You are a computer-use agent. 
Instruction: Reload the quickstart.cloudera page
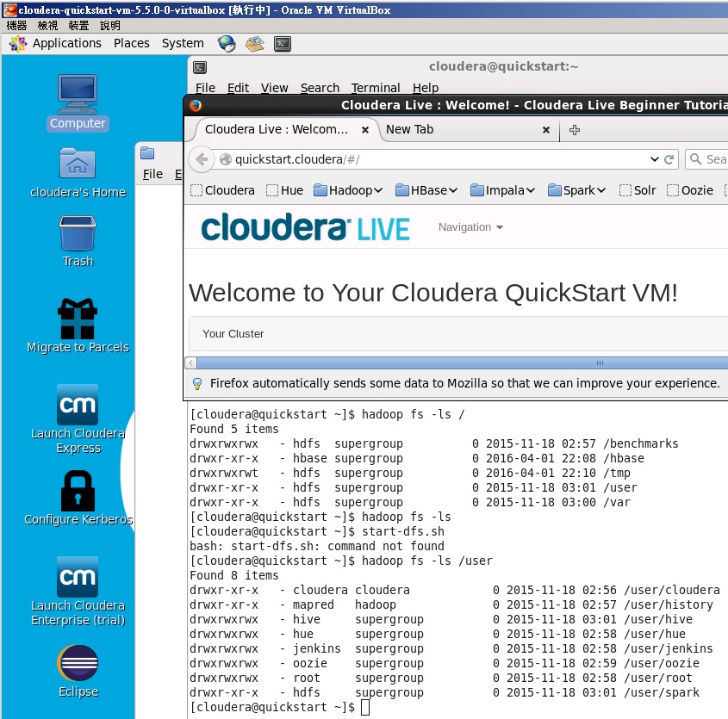click(x=669, y=159)
